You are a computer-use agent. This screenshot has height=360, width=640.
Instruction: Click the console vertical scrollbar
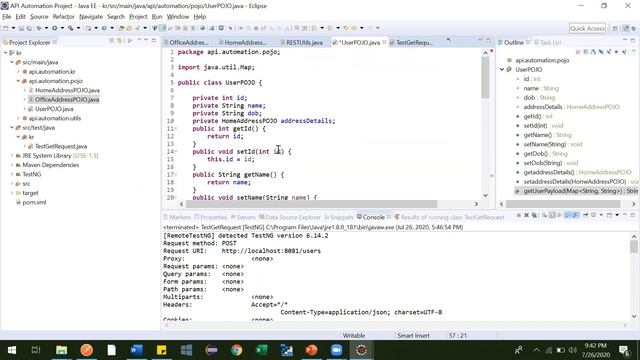[x=634, y=247]
